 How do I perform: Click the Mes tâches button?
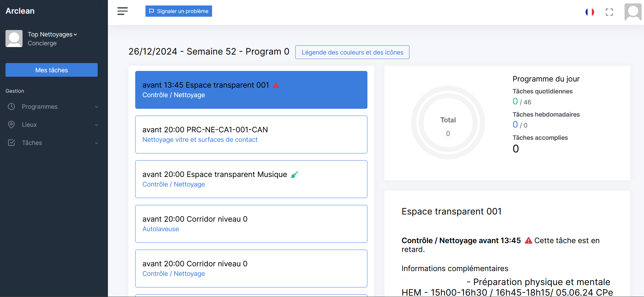[52, 70]
